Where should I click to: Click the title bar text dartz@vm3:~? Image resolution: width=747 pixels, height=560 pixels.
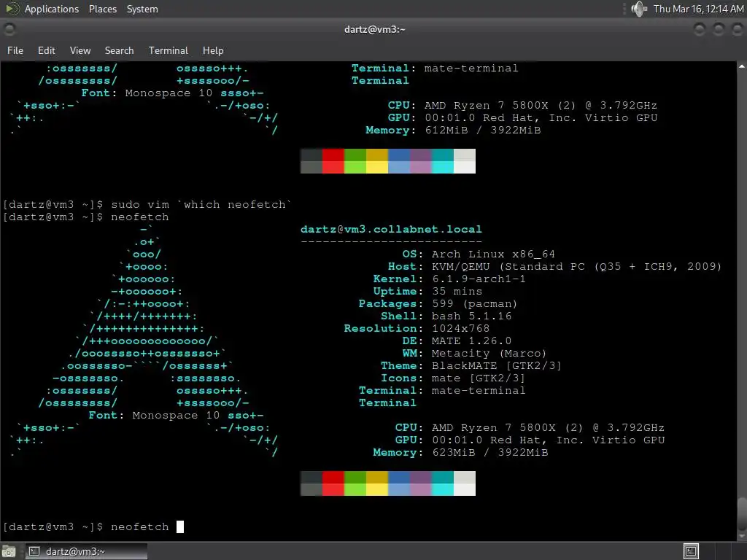click(374, 29)
